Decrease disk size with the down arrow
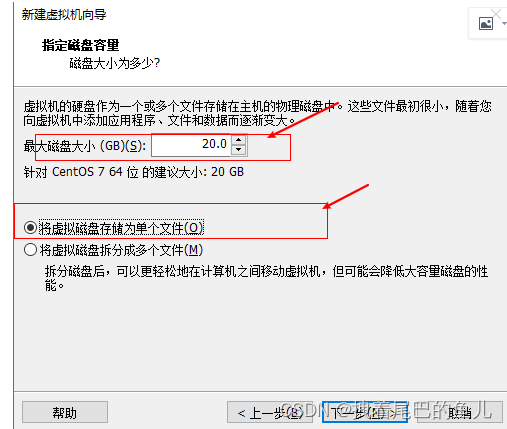The image size is (507, 429). [x=239, y=150]
